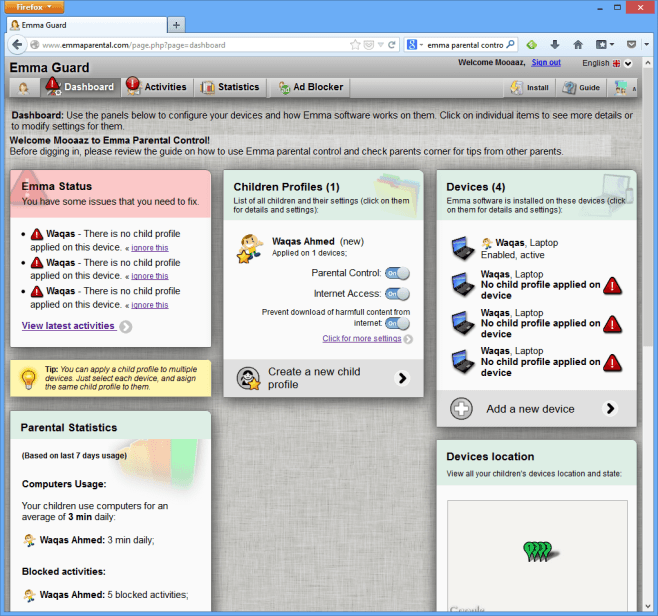Toggle Parental Control switch
658x616 pixels.
coord(397,273)
